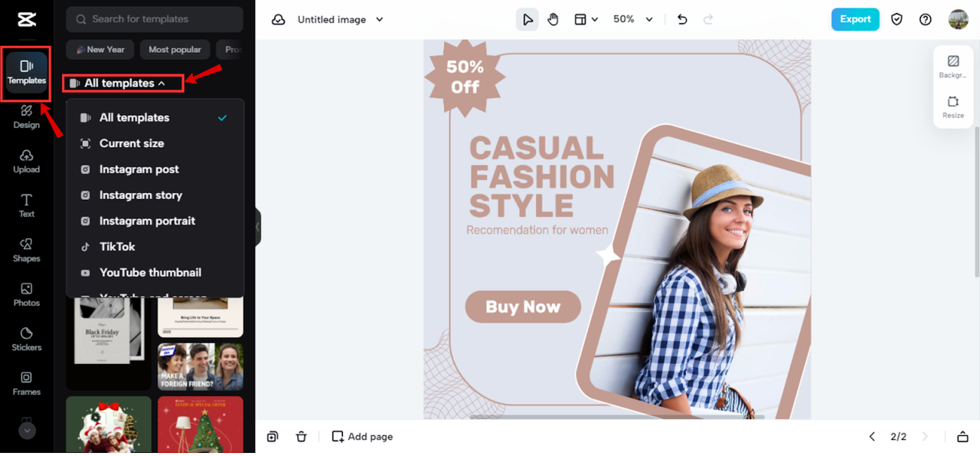Image resolution: width=980 pixels, height=456 pixels.
Task: Open the Stickers sidebar panel
Action: (x=27, y=339)
